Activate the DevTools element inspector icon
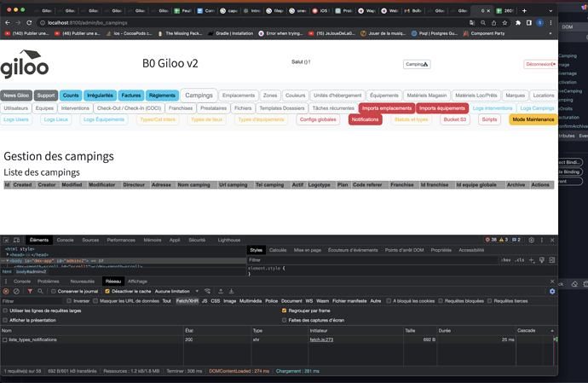588x383 pixels. pyautogui.click(x=6, y=240)
